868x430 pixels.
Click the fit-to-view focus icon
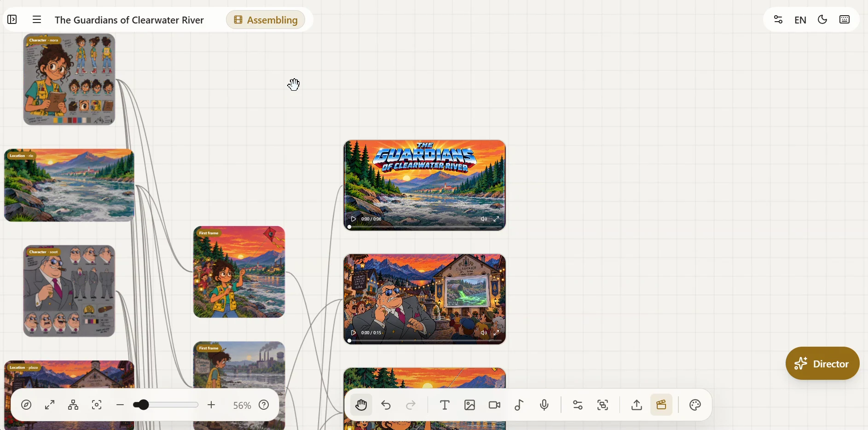(97, 405)
